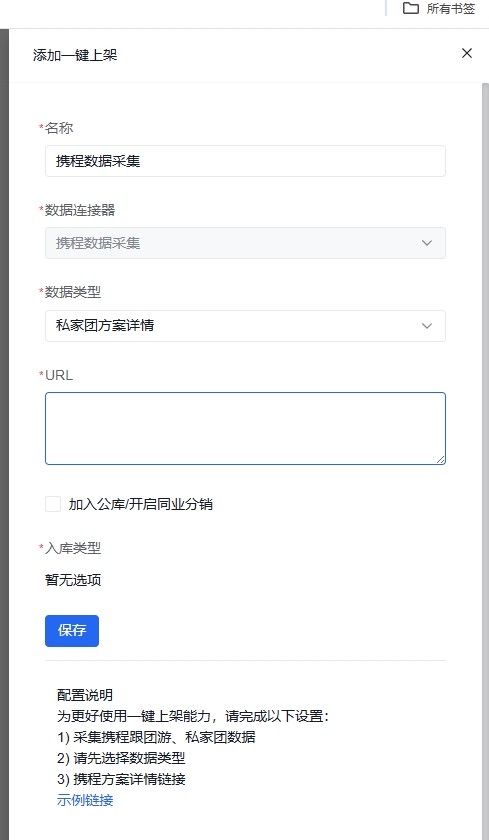Viewport: 489px width, 840px height.
Task: Expand 数据类型 using its chevron arrow
Action: point(426,326)
